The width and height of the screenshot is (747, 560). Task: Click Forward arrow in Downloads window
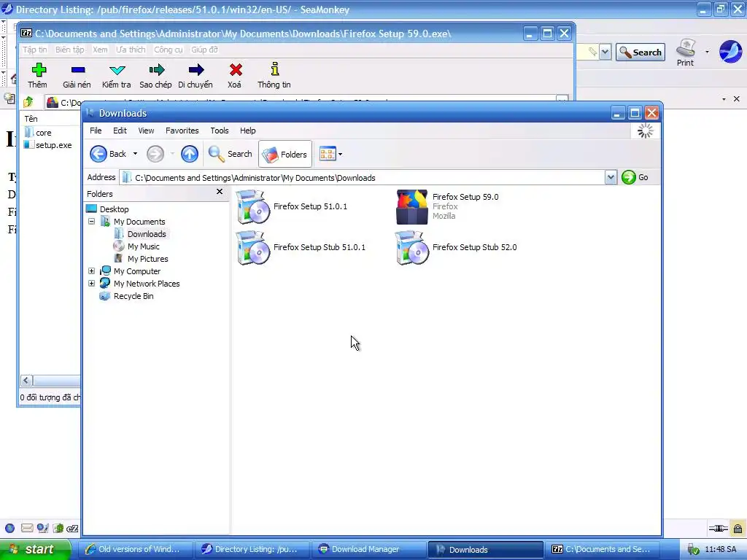pyautogui.click(x=155, y=154)
